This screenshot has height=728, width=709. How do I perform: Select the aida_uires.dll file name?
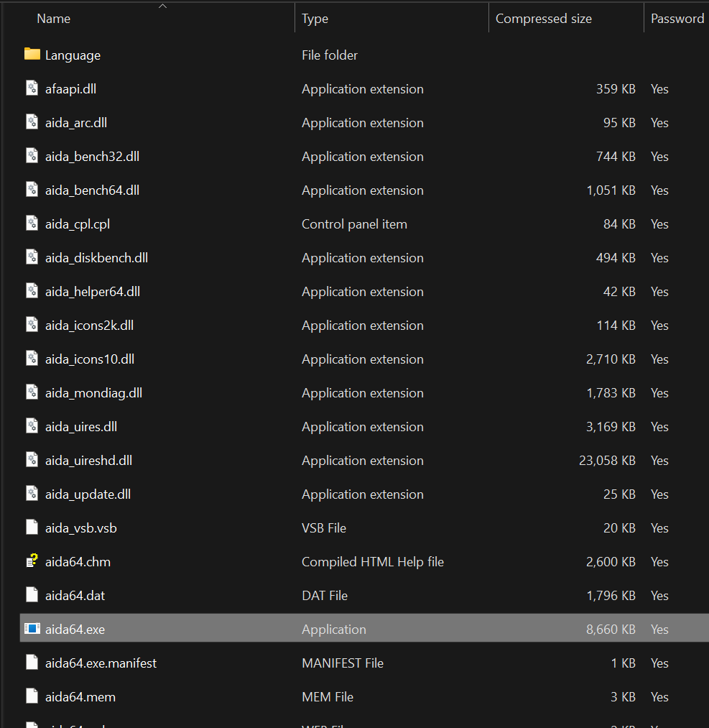pos(81,427)
